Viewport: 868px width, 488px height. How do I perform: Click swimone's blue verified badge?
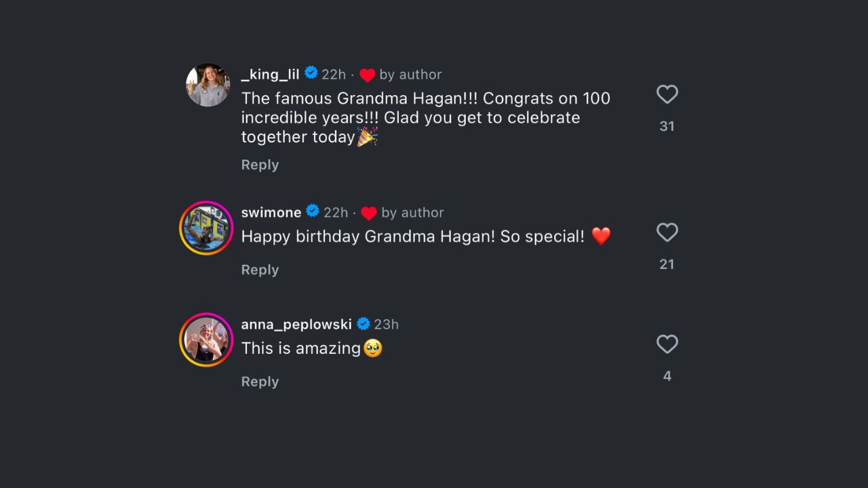[x=313, y=211]
